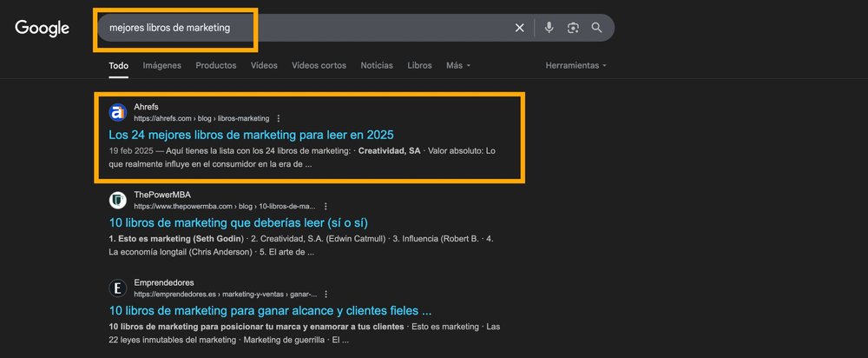Open the Vídeos cortos tab
Viewport: 868px width, 358px height.
coord(319,65)
